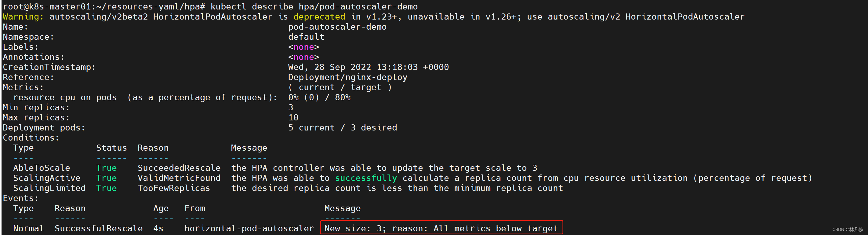Click the Max replicas value '10'
The height and width of the screenshot is (235, 868).
(293, 117)
